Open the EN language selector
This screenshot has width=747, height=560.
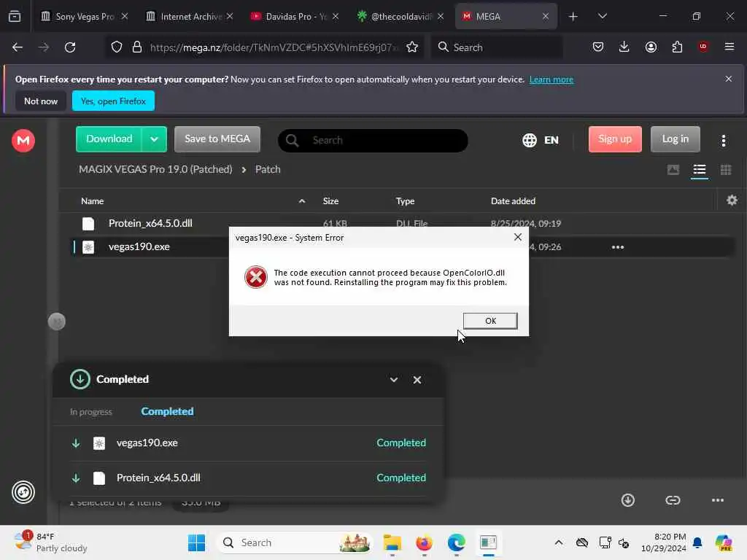(x=541, y=140)
